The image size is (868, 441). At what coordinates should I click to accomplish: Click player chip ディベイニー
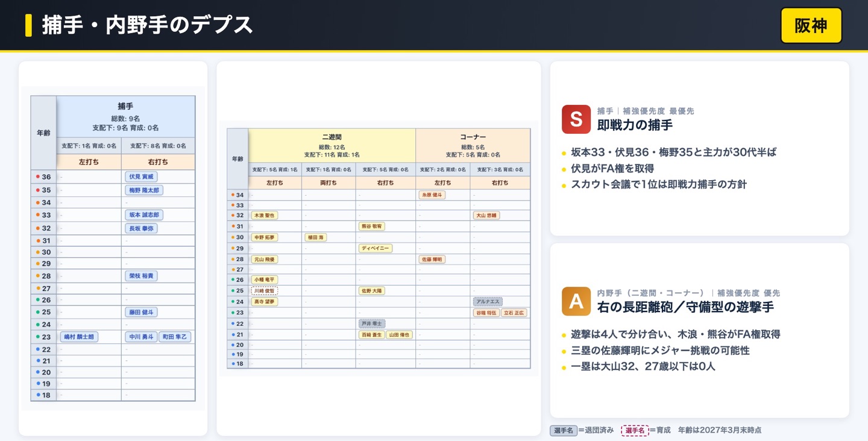[x=376, y=248]
